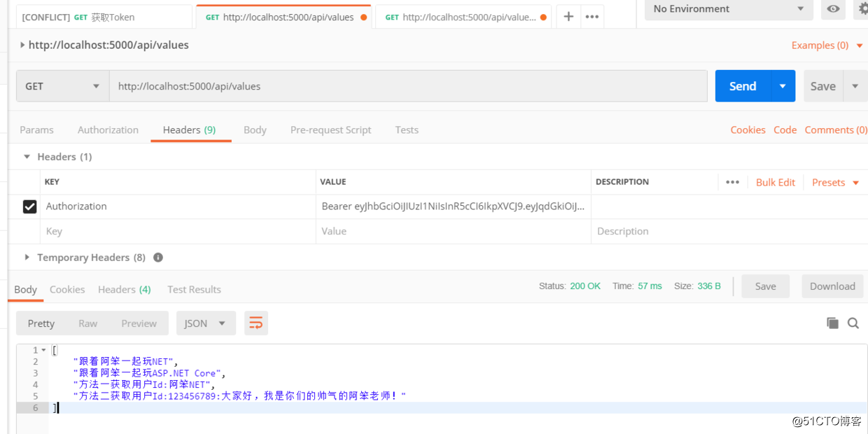
Task: Open the tab options ellipsis menu
Action: tap(592, 17)
